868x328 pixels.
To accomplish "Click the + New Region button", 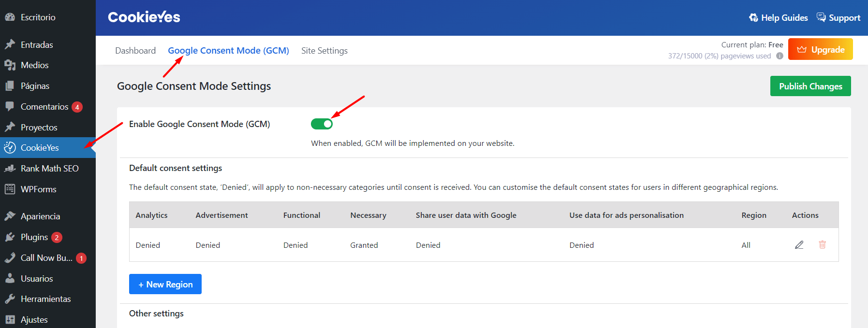I will [x=165, y=284].
